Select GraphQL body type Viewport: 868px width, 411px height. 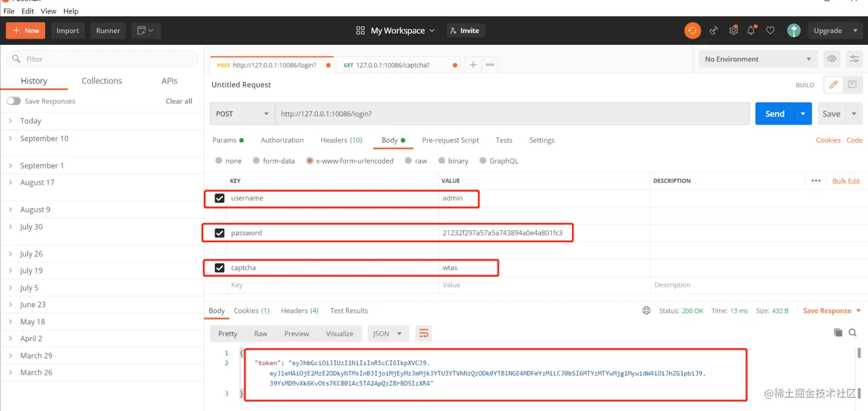[483, 161]
